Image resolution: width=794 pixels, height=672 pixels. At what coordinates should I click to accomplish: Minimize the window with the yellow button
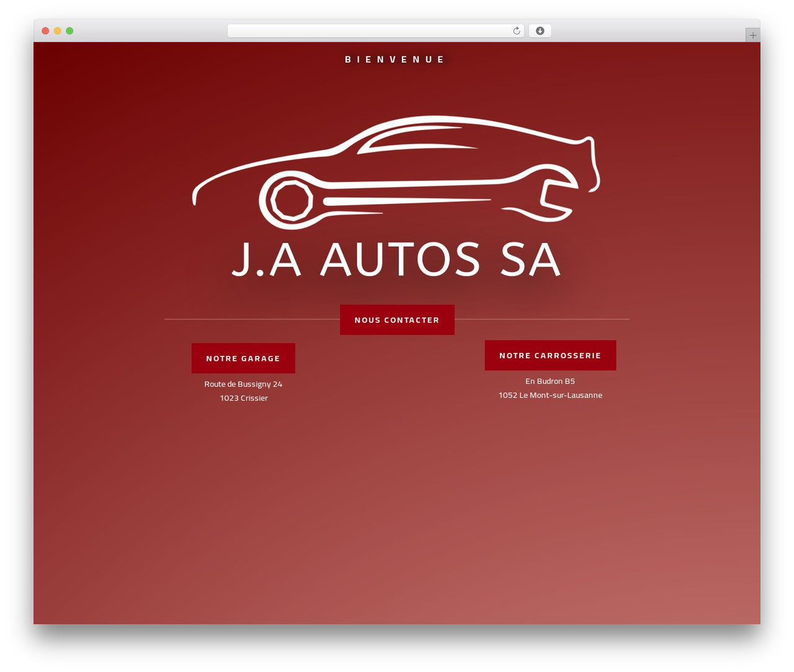pos(58,31)
